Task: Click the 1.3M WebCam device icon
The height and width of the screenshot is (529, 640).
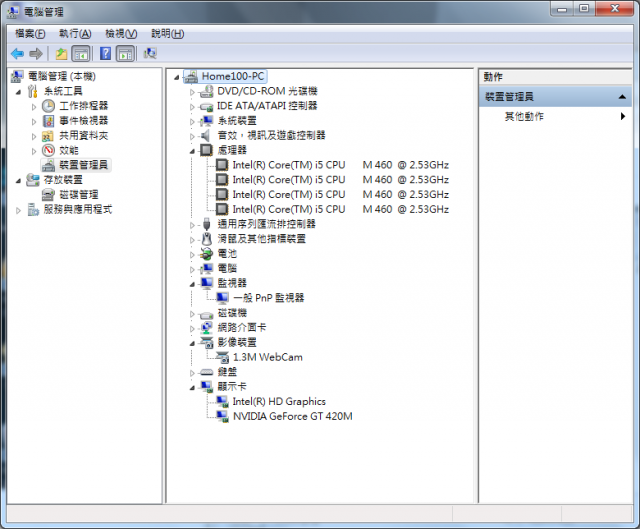Action: pos(222,358)
